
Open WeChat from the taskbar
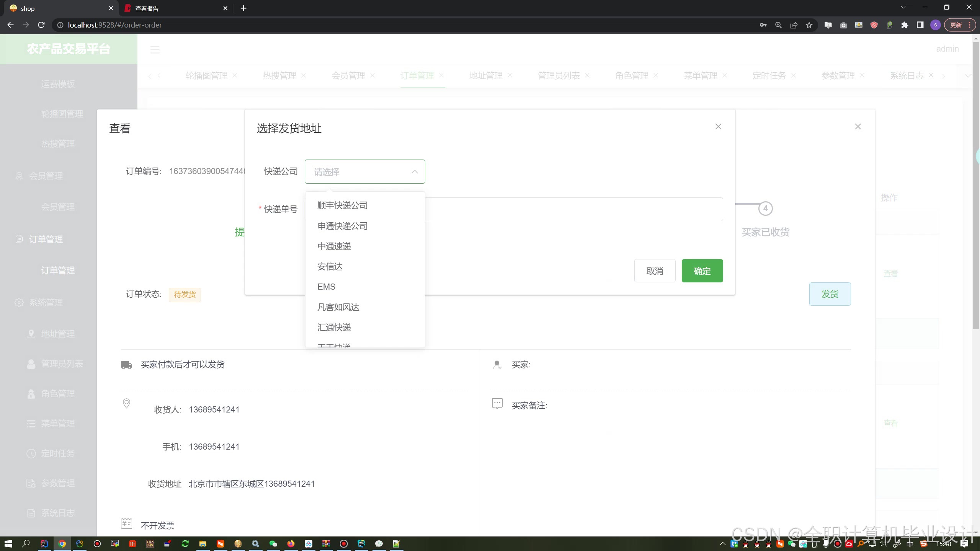pos(273,544)
